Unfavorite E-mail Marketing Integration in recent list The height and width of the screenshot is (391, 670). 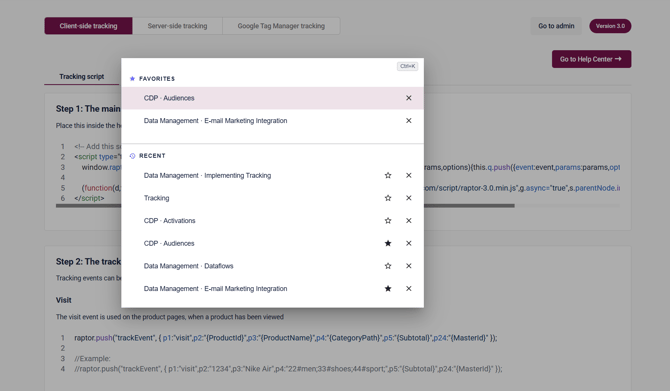tap(388, 288)
